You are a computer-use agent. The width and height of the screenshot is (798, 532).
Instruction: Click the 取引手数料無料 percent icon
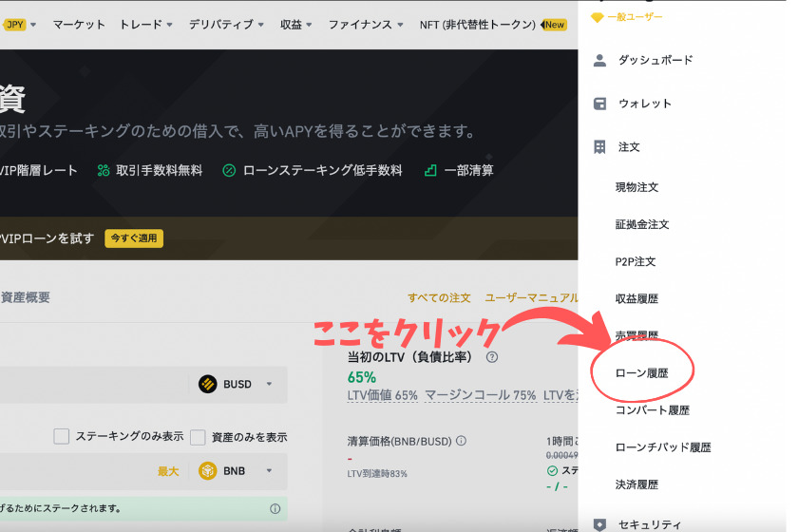click(104, 170)
